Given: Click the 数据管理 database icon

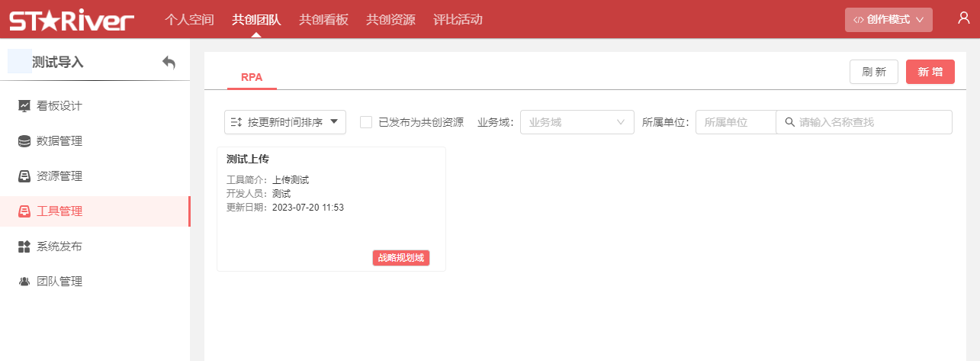Looking at the screenshot, I should (x=24, y=141).
